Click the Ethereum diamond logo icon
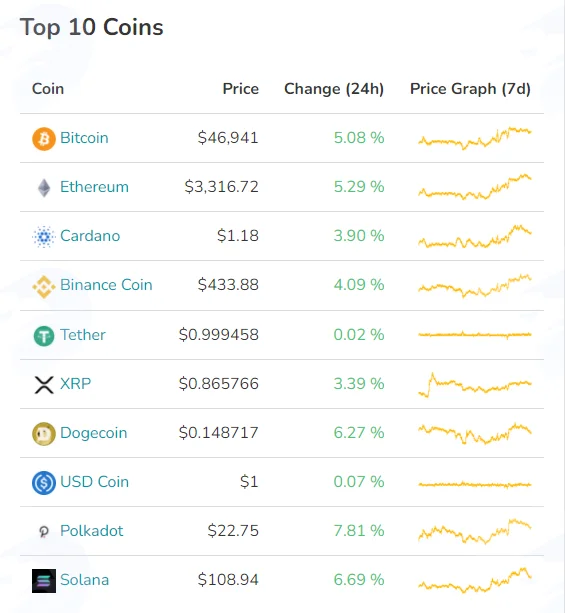The image size is (565, 613). (x=44, y=188)
